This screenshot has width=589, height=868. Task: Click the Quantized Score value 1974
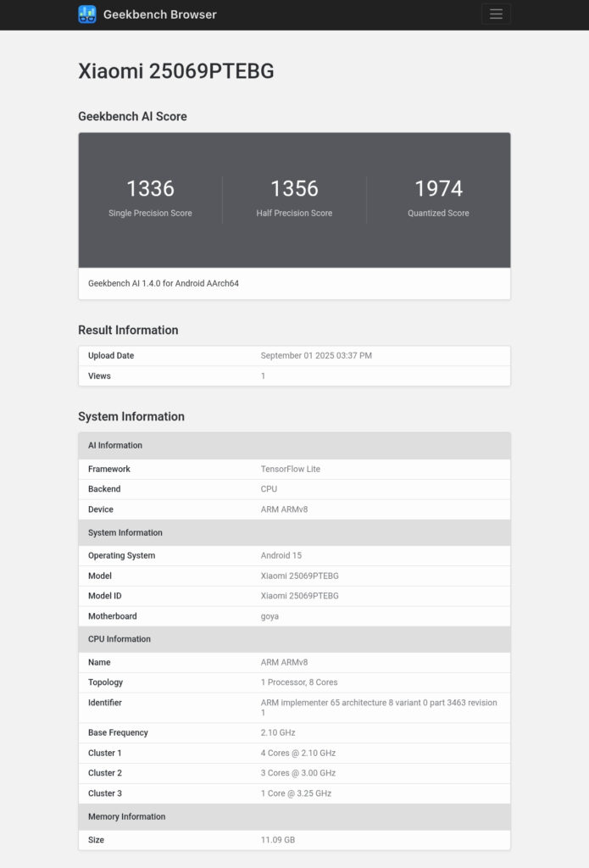[439, 188]
